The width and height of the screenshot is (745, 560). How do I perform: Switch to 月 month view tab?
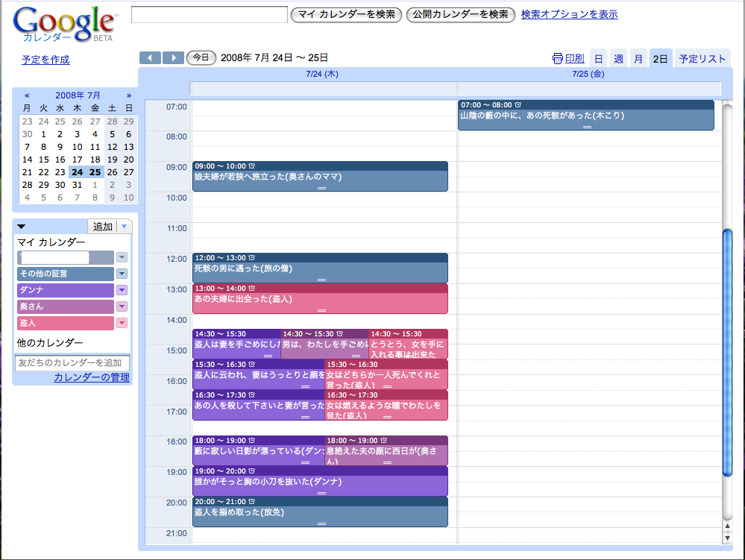click(638, 58)
